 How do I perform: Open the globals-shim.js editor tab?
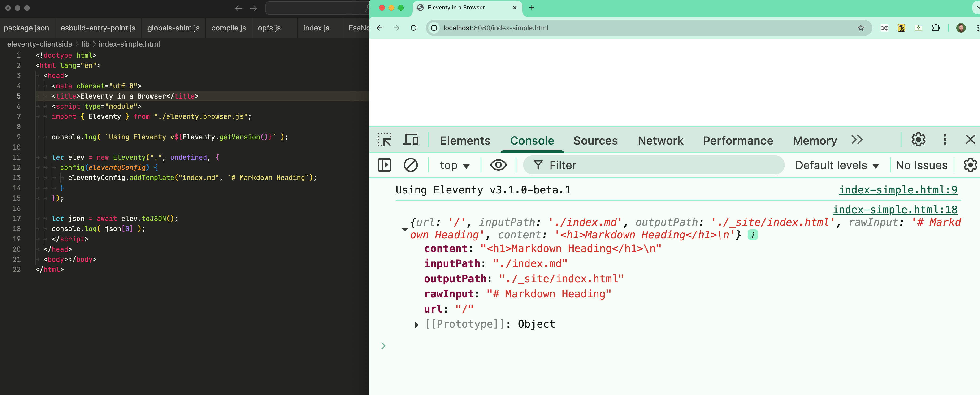pyautogui.click(x=173, y=28)
